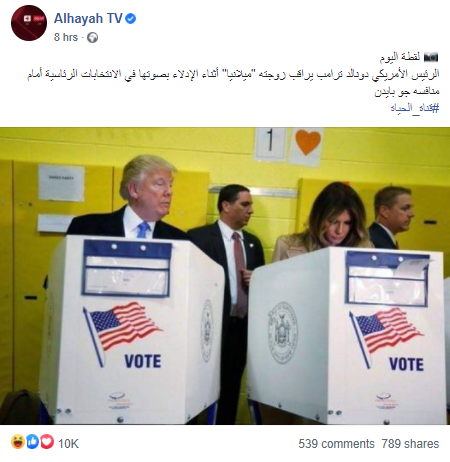Click the orange heart in the photo
This screenshot has width=450, height=462.
point(308,142)
